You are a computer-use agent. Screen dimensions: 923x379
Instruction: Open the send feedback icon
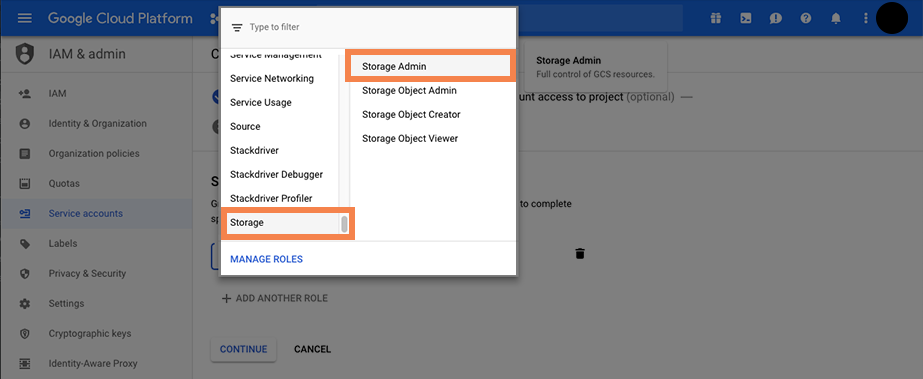775,18
